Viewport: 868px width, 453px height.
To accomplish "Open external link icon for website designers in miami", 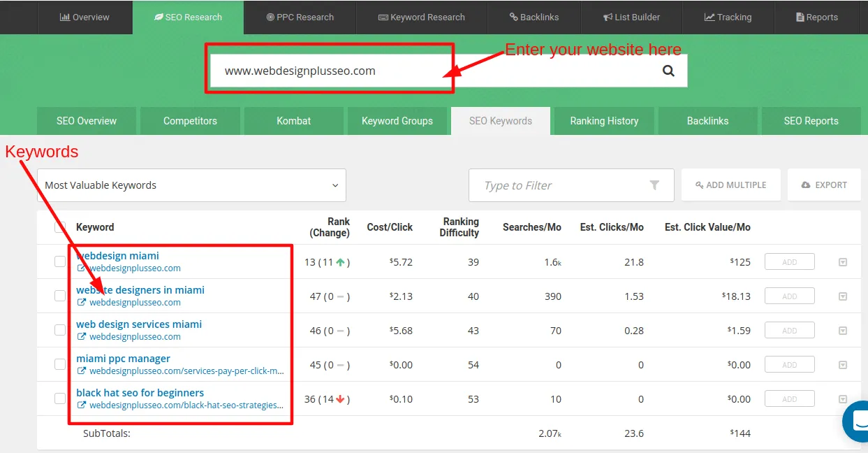I will pyautogui.click(x=82, y=303).
